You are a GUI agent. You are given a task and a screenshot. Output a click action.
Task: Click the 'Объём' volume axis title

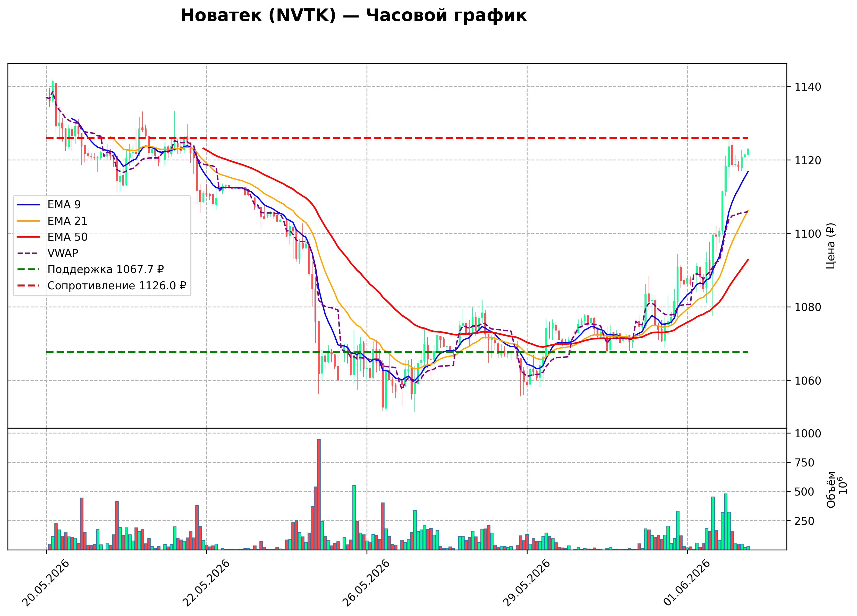tap(831, 490)
